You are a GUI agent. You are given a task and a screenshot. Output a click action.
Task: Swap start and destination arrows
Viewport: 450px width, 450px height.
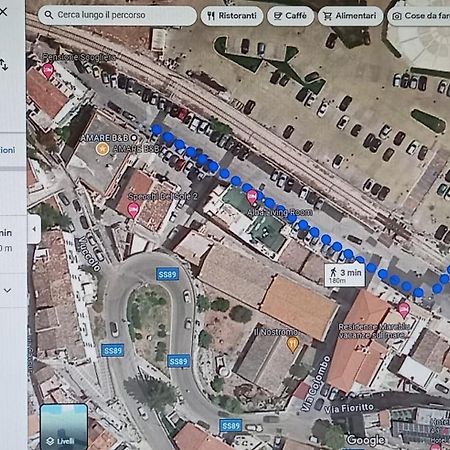pyautogui.click(x=4, y=65)
